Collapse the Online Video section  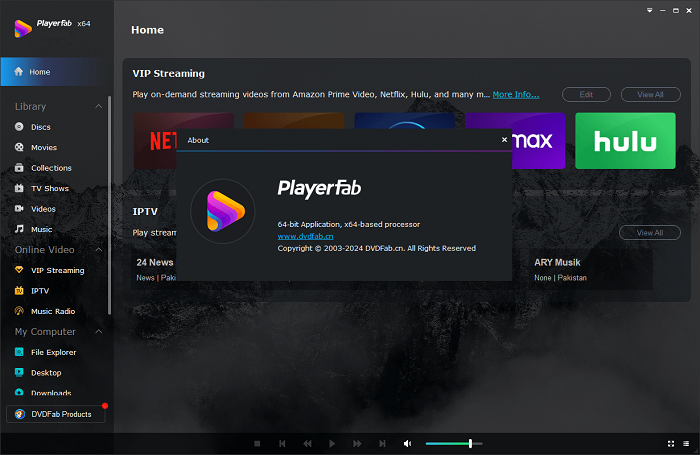[x=98, y=249]
